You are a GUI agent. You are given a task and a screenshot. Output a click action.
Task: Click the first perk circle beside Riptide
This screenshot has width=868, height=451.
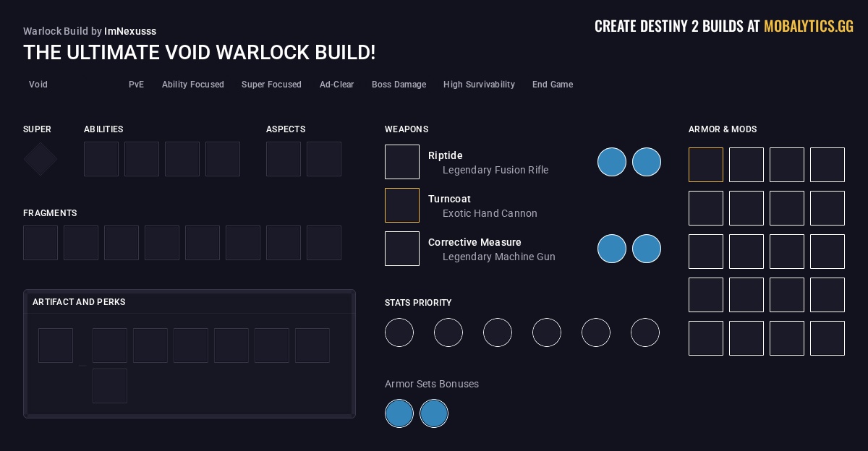click(x=612, y=162)
